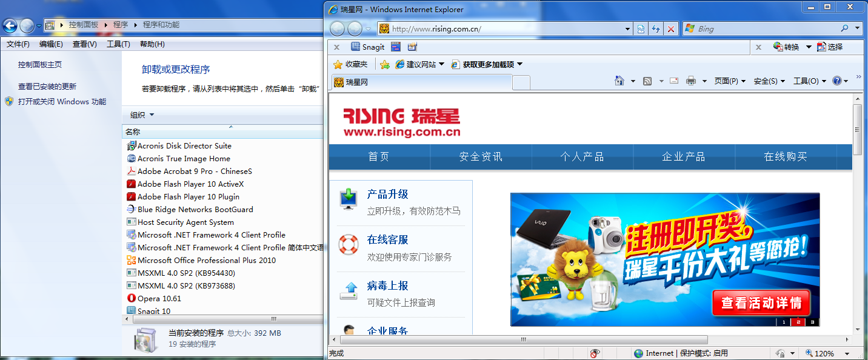
Task: Click the Adobe PDF 转换 convert button
Action: pyautogui.click(x=787, y=47)
